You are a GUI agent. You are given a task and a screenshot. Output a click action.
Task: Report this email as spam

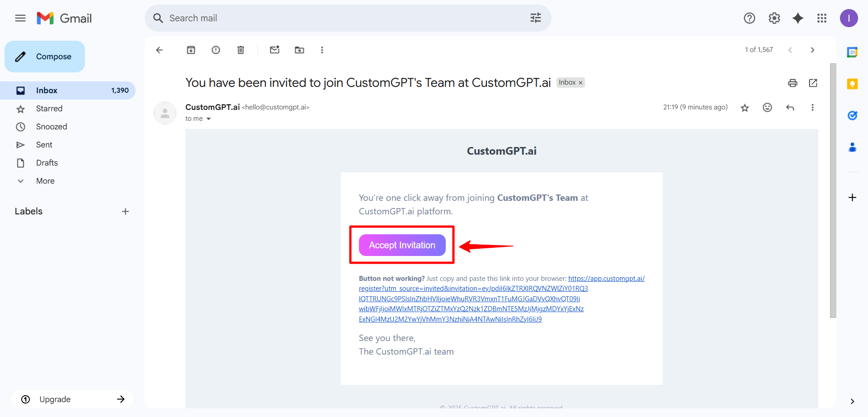tap(216, 50)
